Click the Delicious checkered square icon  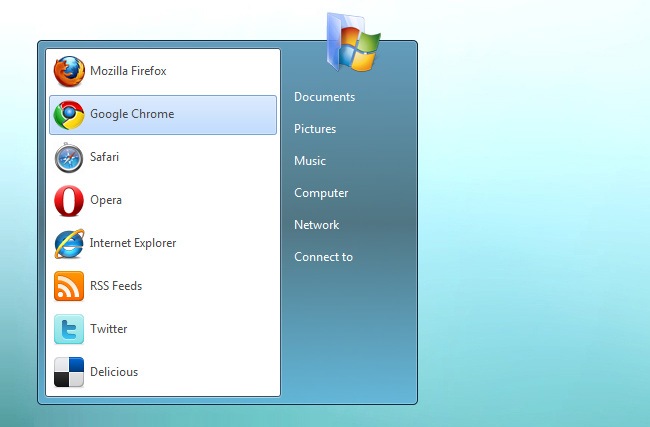coord(69,372)
